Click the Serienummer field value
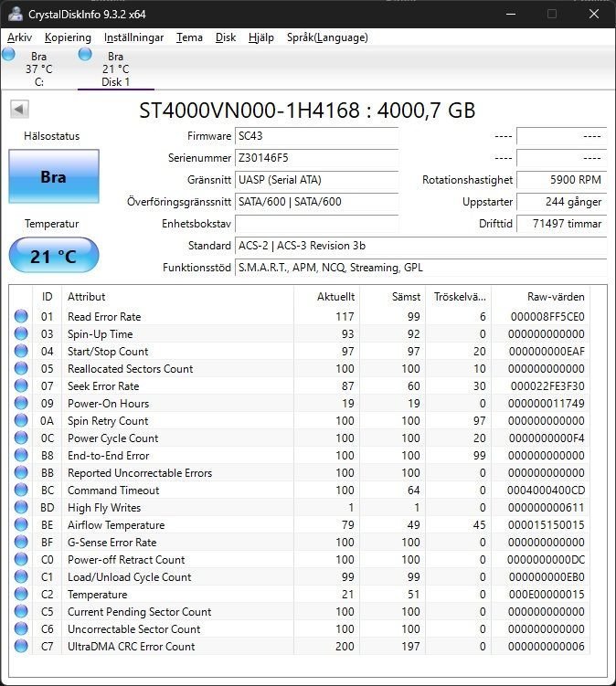 316,158
